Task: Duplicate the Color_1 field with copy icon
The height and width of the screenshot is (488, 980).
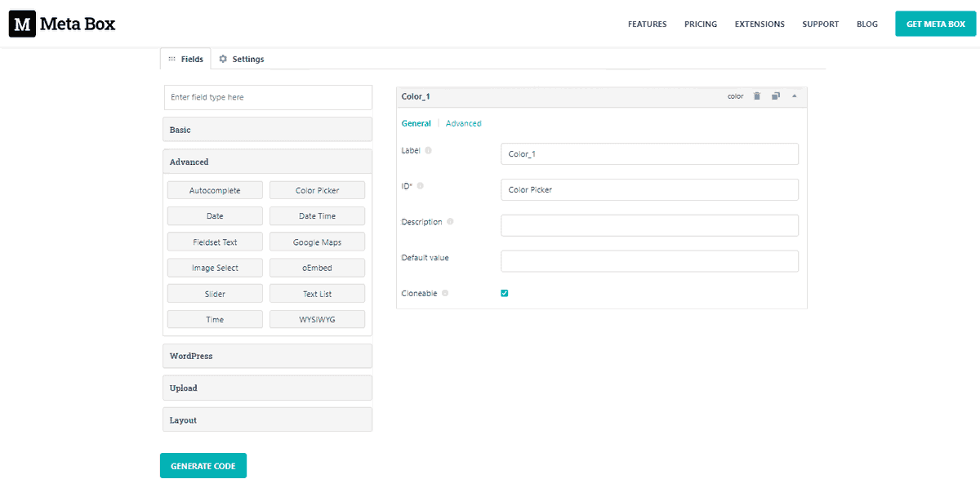Action: click(x=776, y=96)
